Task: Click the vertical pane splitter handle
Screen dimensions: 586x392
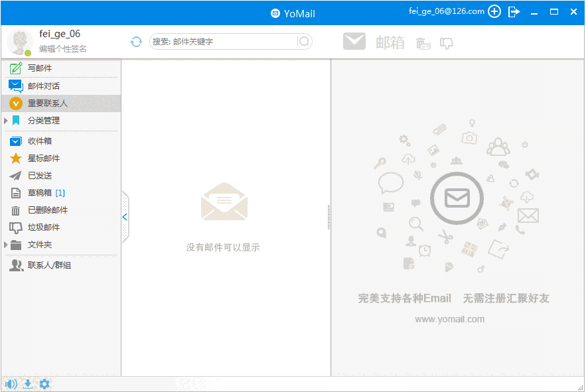Action: click(329, 217)
